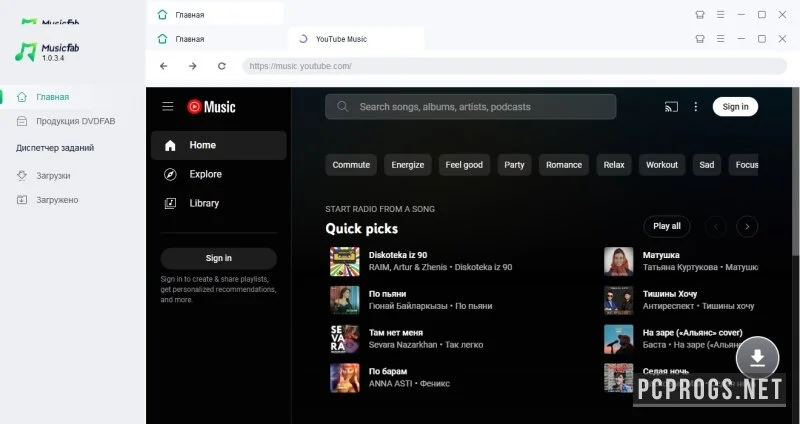Open the Загрузки section
This screenshot has width=800, height=424.
coord(53,176)
